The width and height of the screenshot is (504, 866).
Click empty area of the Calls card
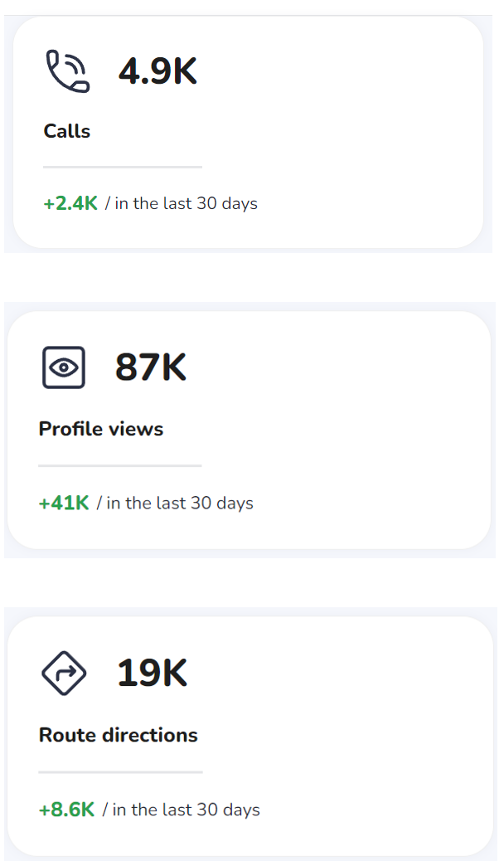(x=353, y=133)
